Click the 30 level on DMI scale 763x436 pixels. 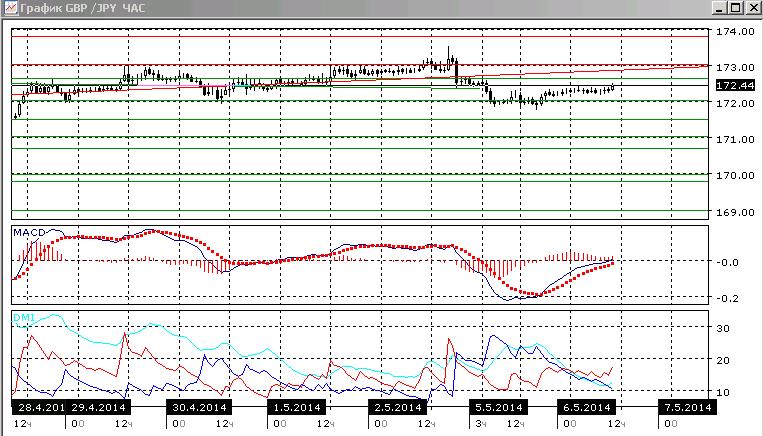click(723, 328)
